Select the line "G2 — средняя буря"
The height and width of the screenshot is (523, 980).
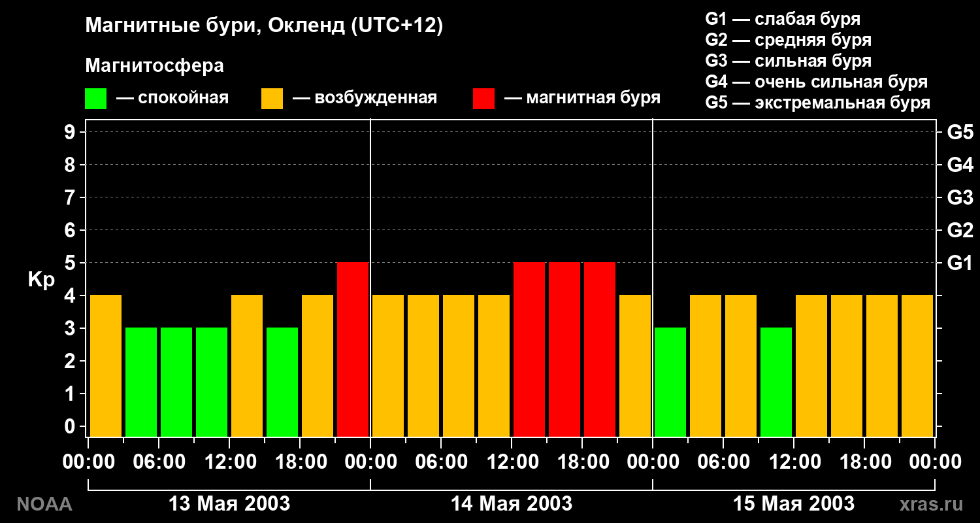pos(788,40)
